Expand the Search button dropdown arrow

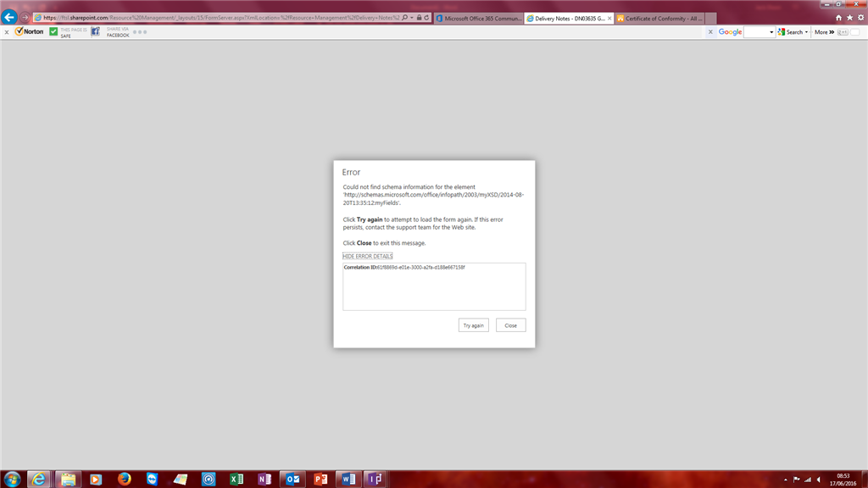point(807,32)
